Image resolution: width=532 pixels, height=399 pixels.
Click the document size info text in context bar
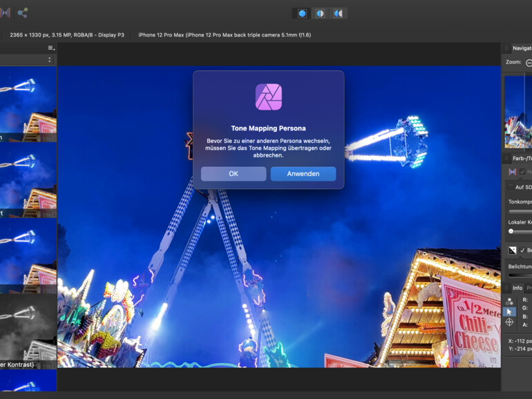[x=67, y=35]
